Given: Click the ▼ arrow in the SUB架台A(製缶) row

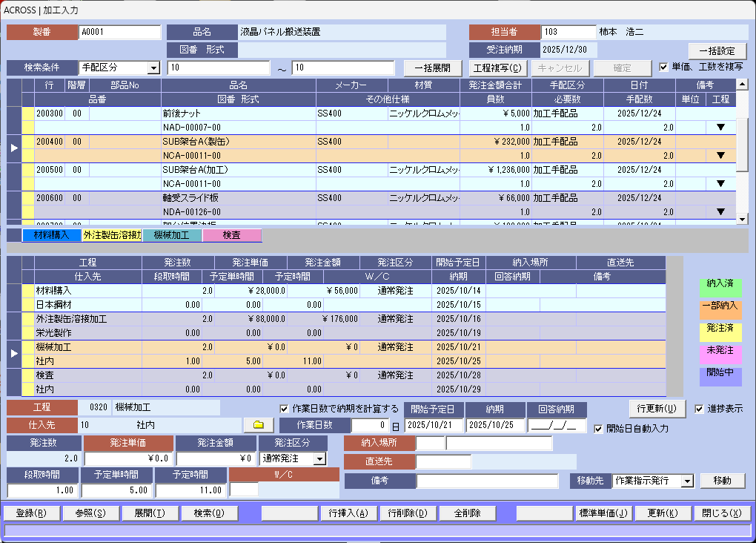Looking at the screenshot, I should pyautogui.click(x=720, y=156).
